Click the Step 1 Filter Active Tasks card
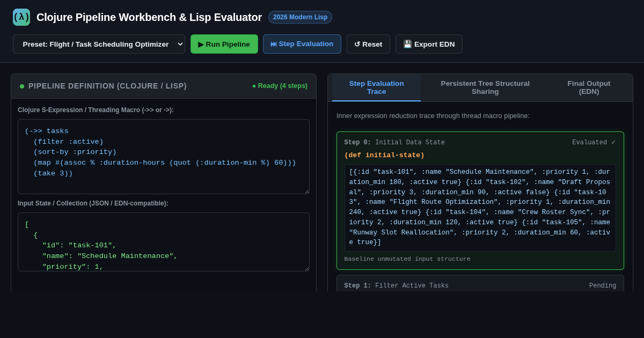Image resolution: width=644 pixels, height=338 pixels. click(x=480, y=284)
